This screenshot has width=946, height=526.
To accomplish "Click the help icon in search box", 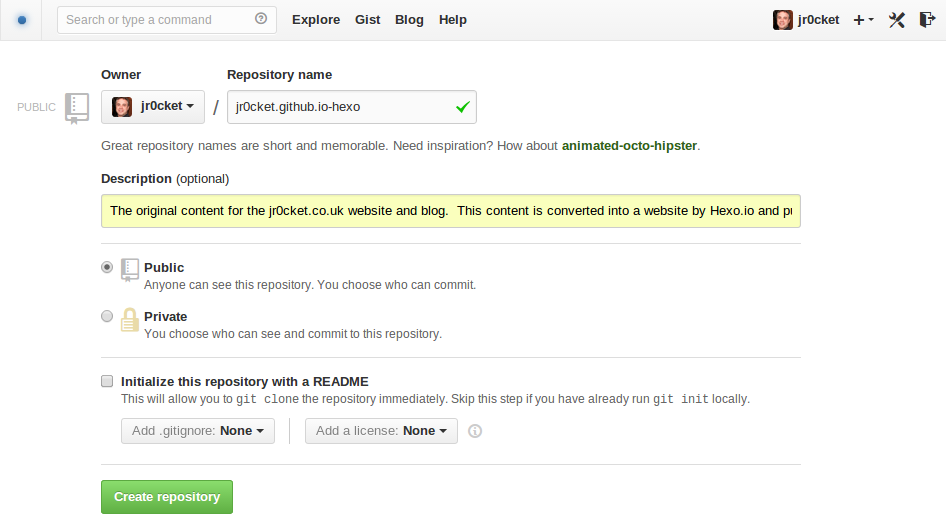I will point(261,19).
